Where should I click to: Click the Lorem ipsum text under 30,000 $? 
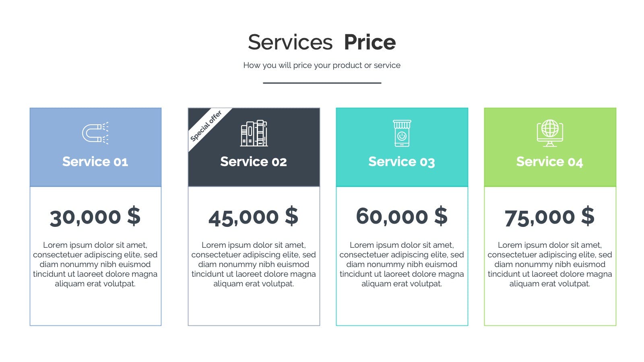click(x=95, y=264)
